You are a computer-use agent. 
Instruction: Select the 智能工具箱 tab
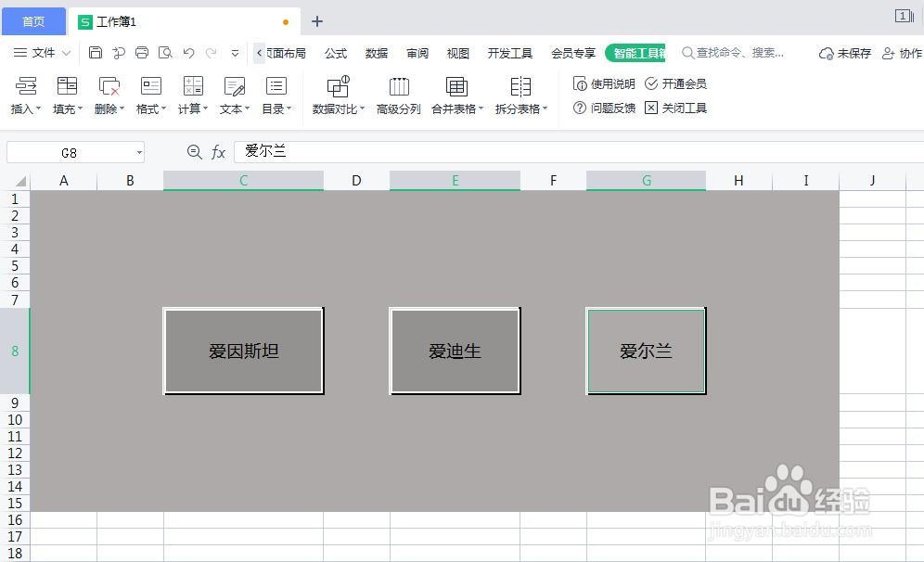635,53
